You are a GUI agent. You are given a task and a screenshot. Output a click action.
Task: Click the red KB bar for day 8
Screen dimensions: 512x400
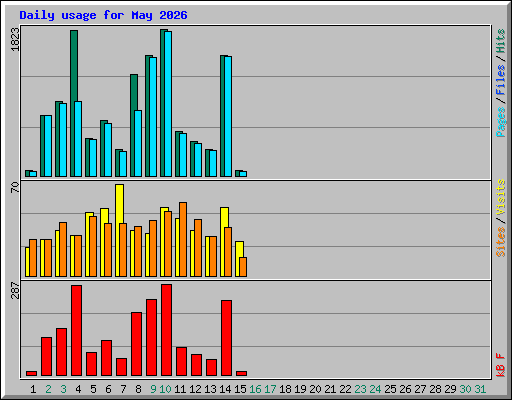click(x=136, y=344)
